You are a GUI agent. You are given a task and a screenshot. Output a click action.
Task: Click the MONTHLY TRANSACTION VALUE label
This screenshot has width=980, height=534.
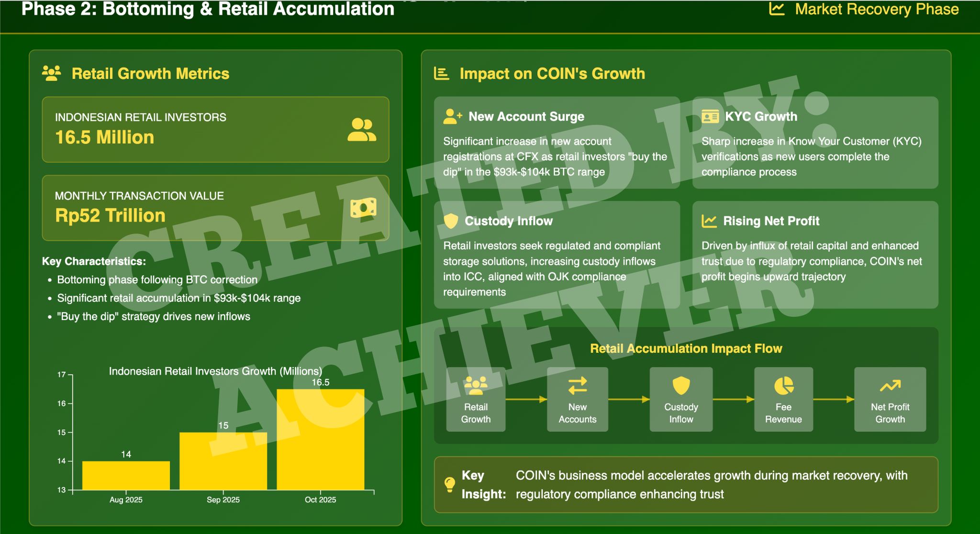(x=139, y=196)
